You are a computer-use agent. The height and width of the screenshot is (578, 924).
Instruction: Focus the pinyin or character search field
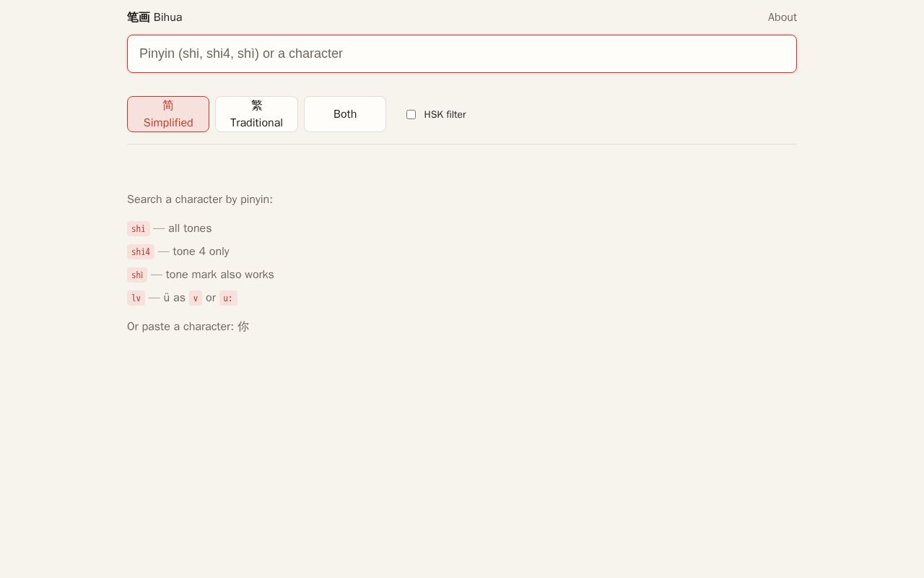coord(462,53)
